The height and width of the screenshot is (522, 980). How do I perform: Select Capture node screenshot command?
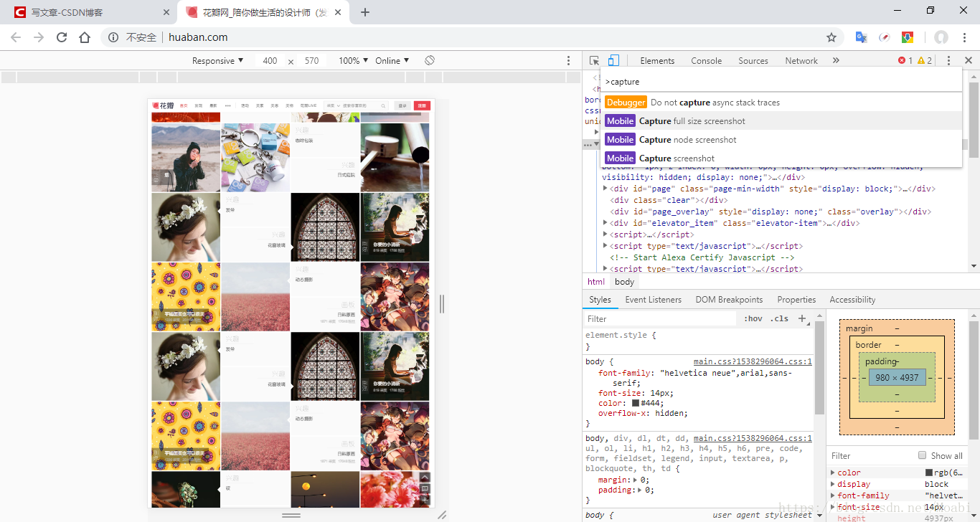[781, 140]
